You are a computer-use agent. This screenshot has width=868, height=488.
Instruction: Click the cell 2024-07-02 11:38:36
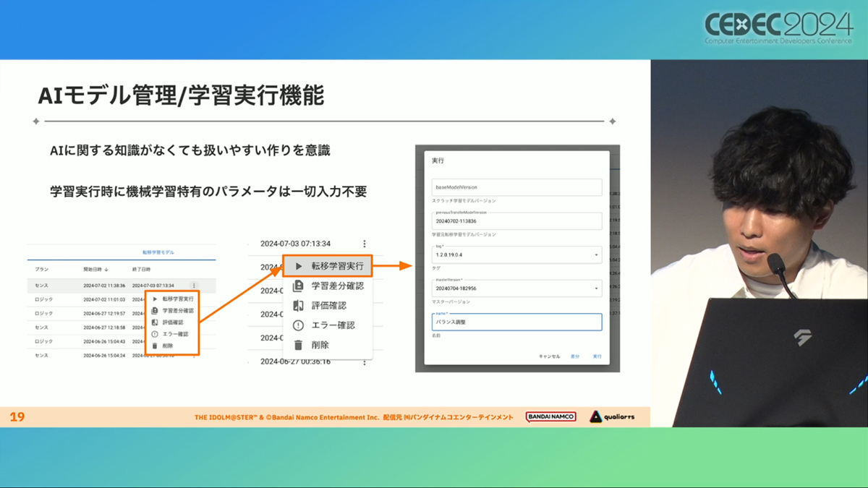coord(104,286)
